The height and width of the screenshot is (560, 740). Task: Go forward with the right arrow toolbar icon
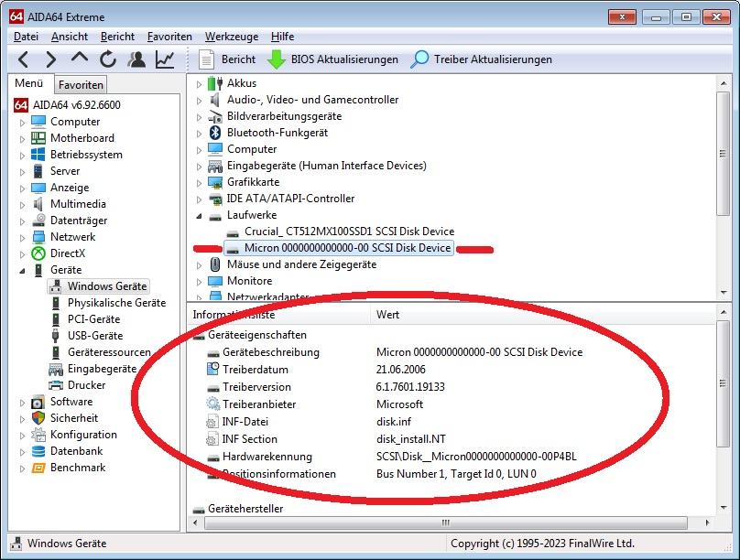51,59
